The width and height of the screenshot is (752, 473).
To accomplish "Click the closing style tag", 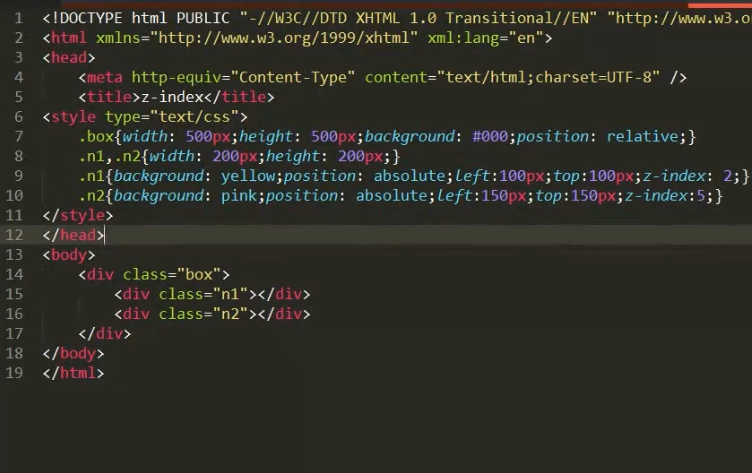I will pyautogui.click(x=78, y=215).
